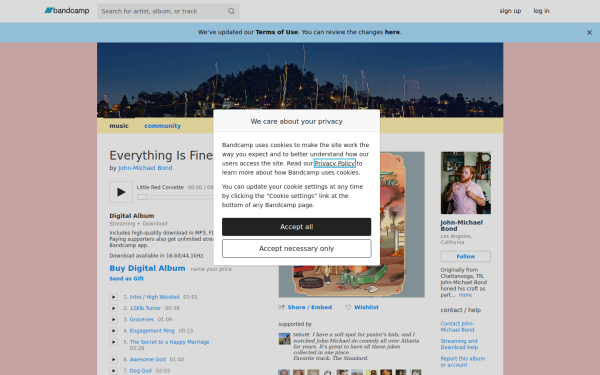Play track 5 The Secret to a Happy Marriage
The height and width of the screenshot is (375, 600).
click(113, 342)
